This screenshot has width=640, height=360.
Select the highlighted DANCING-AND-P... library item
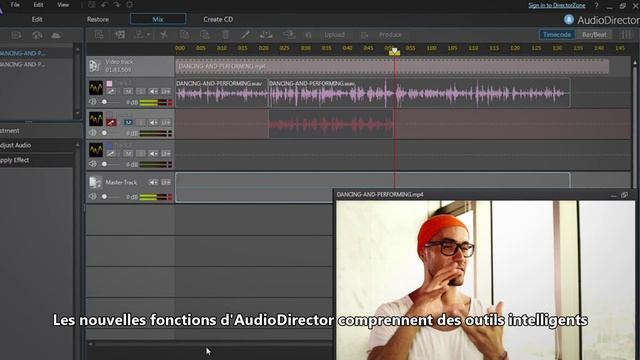tap(37, 53)
